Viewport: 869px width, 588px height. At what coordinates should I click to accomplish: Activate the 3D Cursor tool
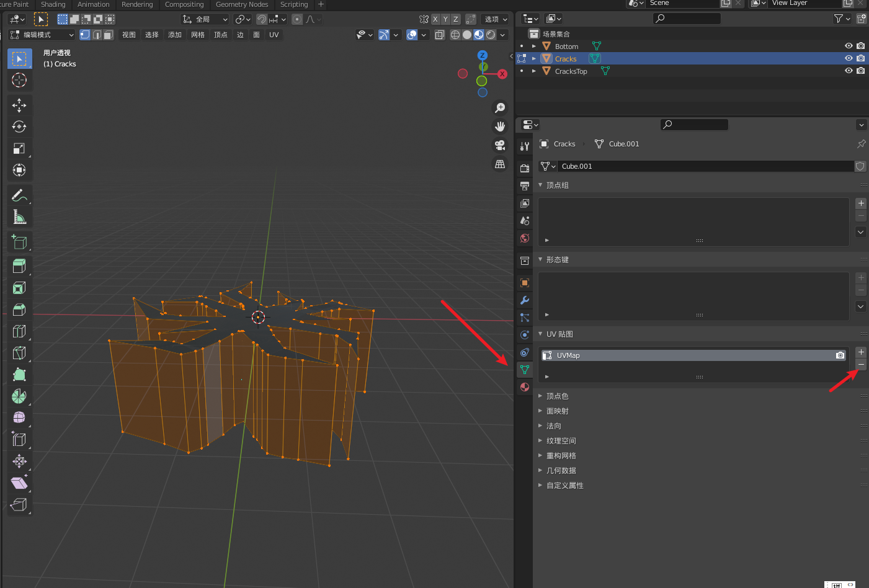pyautogui.click(x=19, y=80)
